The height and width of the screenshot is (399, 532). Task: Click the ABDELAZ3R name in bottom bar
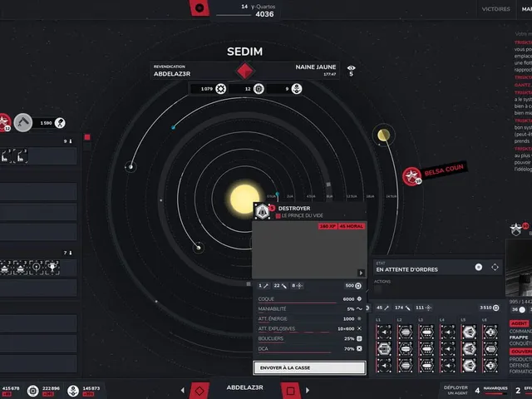click(245, 387)
